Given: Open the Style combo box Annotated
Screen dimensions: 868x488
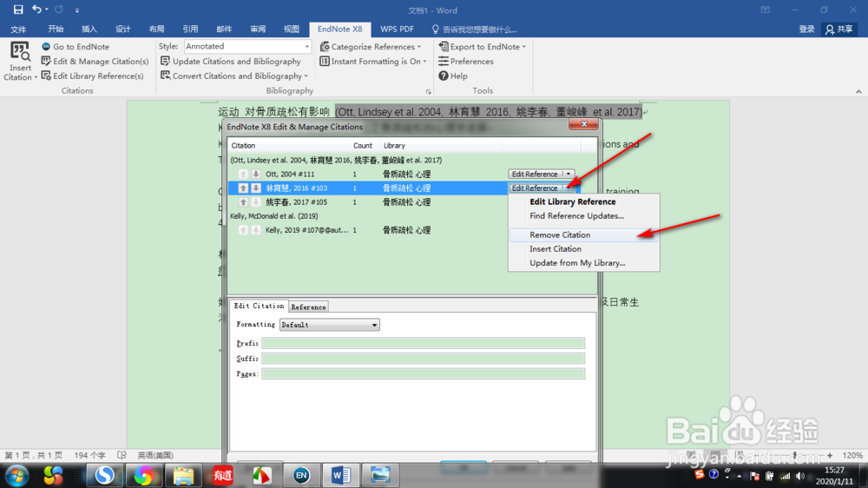Looking at the screenshot, I should 247,47.
